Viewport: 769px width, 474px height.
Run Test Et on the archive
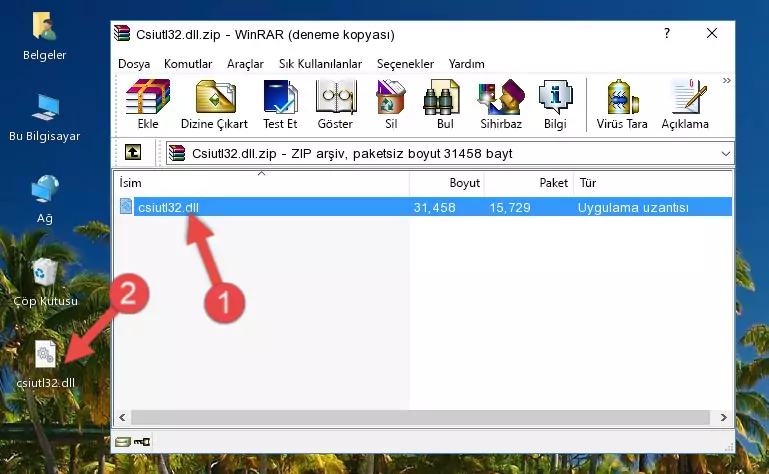[x=280, y=104]
